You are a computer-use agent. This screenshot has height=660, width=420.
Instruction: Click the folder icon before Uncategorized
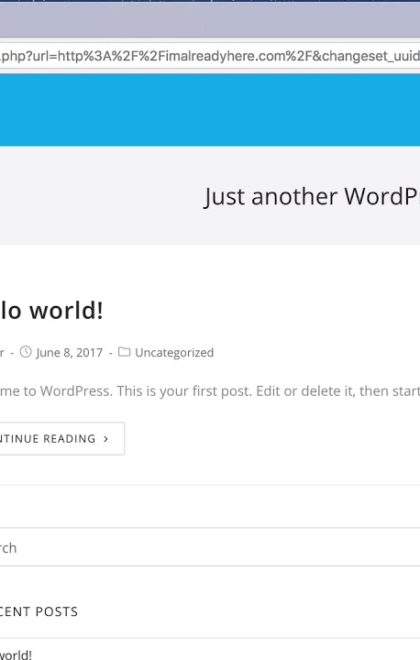pos(124,351)
